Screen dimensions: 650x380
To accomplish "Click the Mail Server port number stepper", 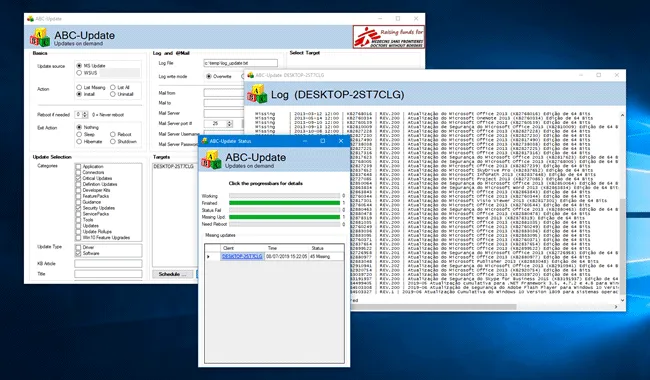I will [x=230, y=123].
